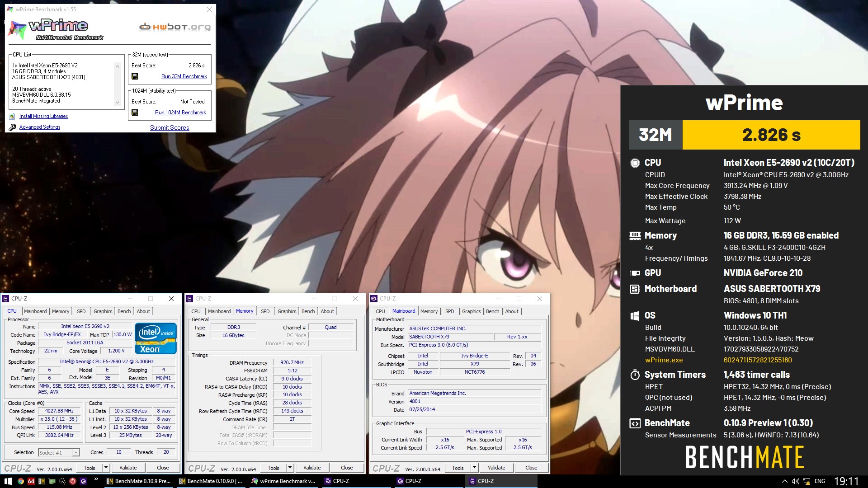868x488 pixels.
Task: Open the Windows Start menu
Action: click(x=8, y=481)
